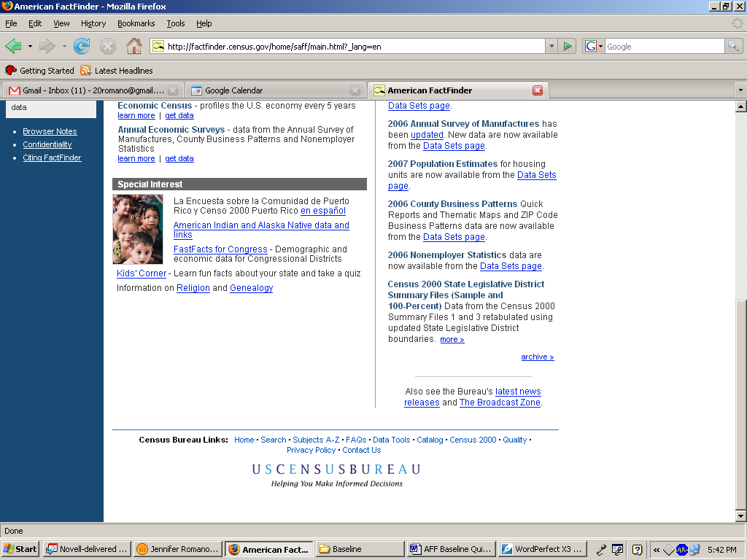This screenshot has width=747, height=560.
Task: Open the File menu
Action: (x=11, y=23)
